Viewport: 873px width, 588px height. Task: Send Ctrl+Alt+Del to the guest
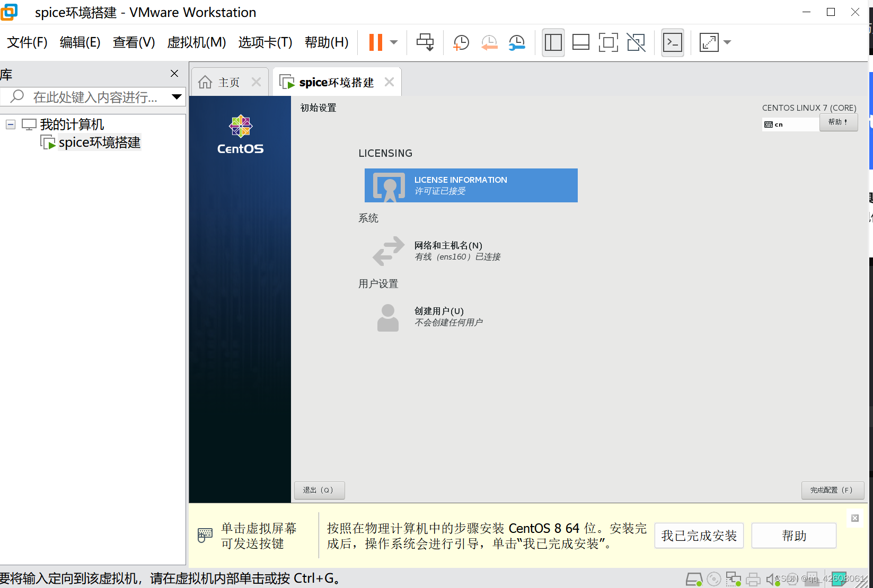(x=425, y=42)
